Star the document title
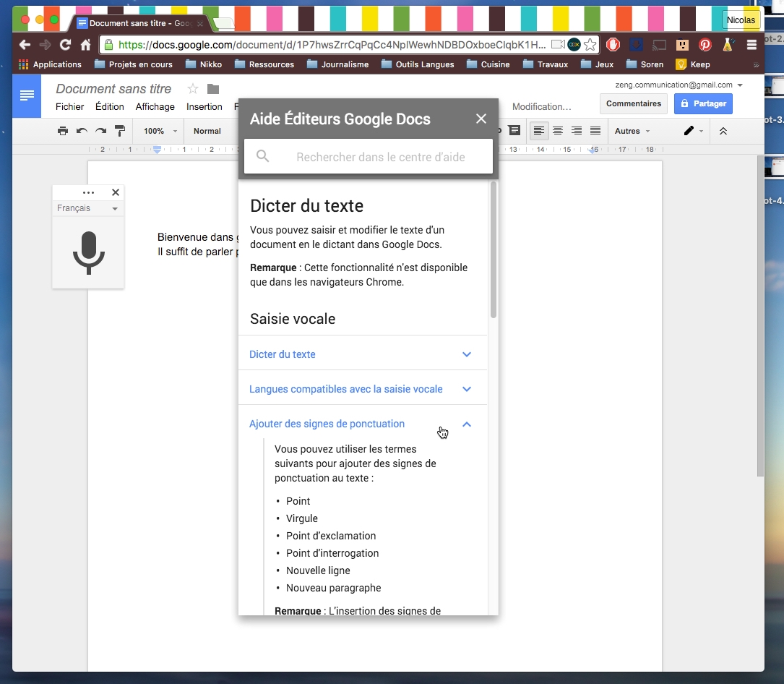This screenshot has width=784, height=684. pos(192,89)
